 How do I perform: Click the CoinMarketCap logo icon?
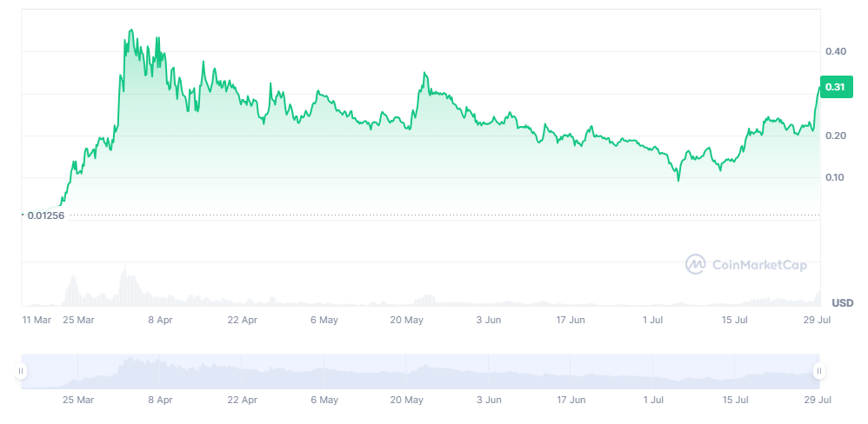[695, 264]
